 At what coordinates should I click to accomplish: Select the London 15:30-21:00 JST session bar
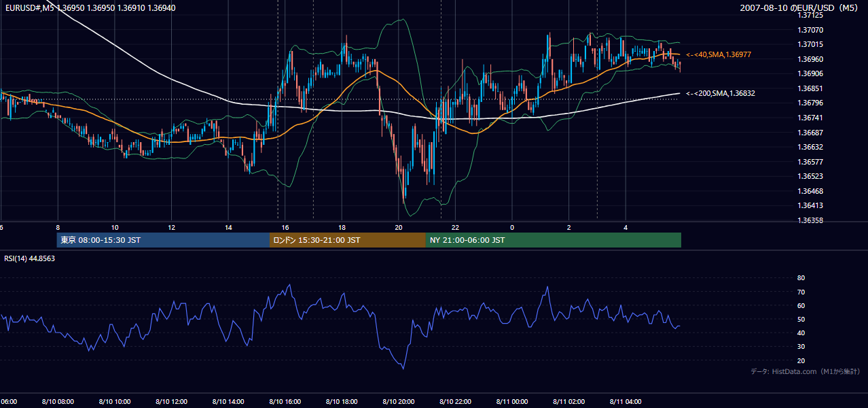348,240
